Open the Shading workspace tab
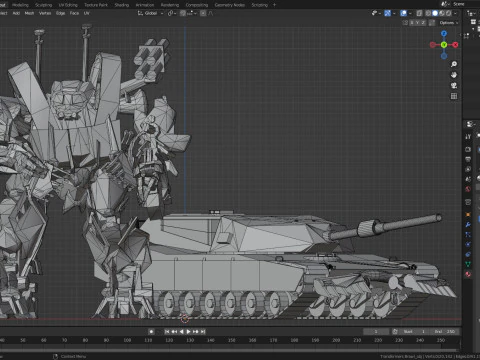The height and width of the screenshot is (360, 480). [x=122, y=5]
